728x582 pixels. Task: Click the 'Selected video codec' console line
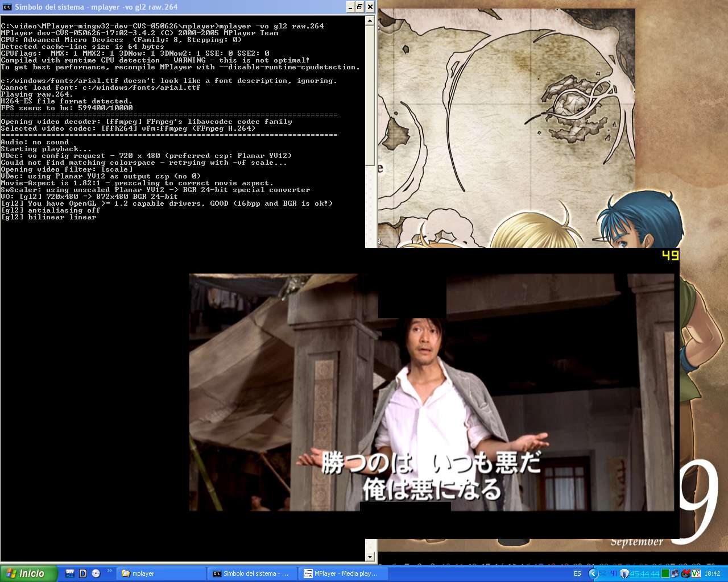128,128
